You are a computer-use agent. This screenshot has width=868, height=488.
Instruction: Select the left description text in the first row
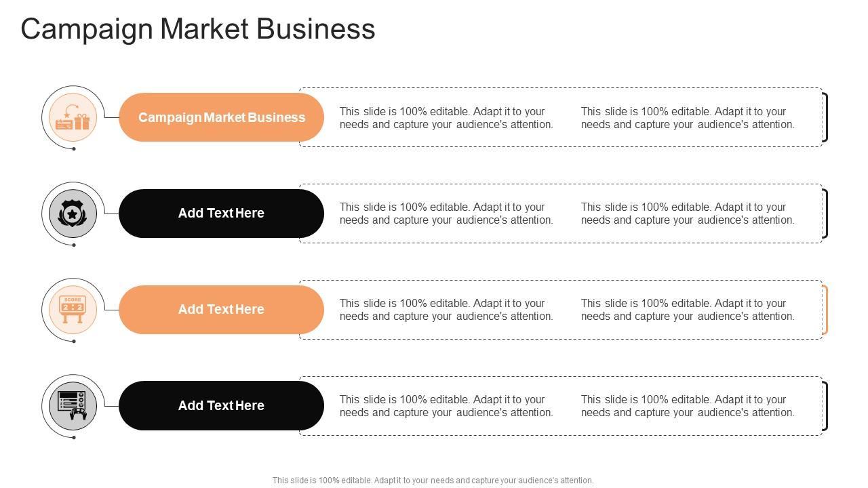click(x=446, y=118)
